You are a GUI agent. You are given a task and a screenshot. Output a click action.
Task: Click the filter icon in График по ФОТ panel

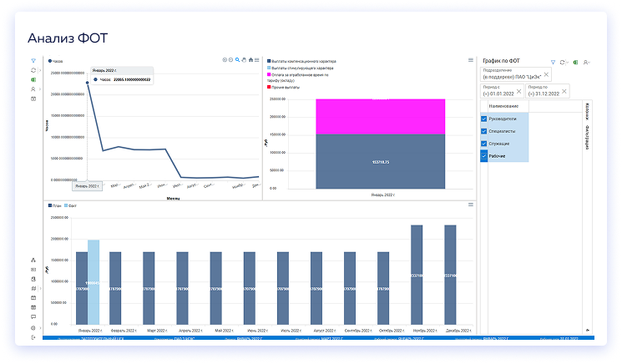(x=553, y=62)
